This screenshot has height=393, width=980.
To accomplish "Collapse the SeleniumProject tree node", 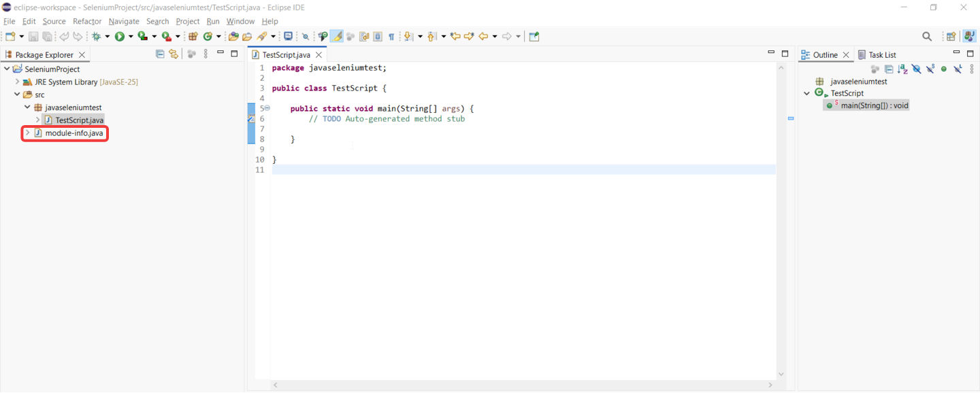I will click(7, 69).
